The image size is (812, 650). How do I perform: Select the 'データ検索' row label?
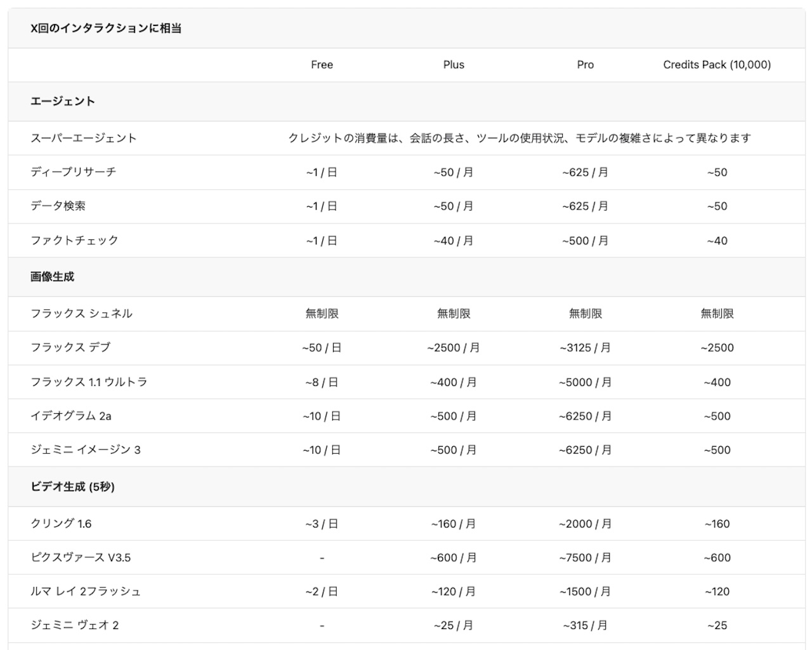point(58,206)
